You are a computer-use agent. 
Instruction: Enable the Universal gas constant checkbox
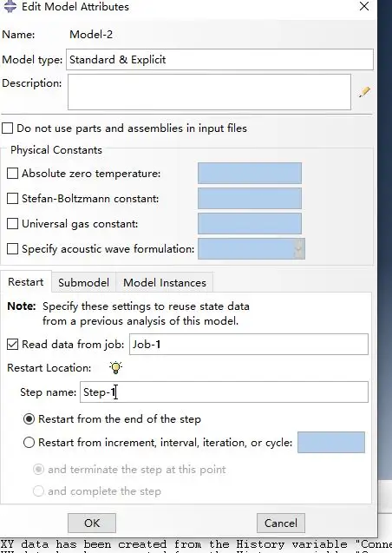[12, 224]
